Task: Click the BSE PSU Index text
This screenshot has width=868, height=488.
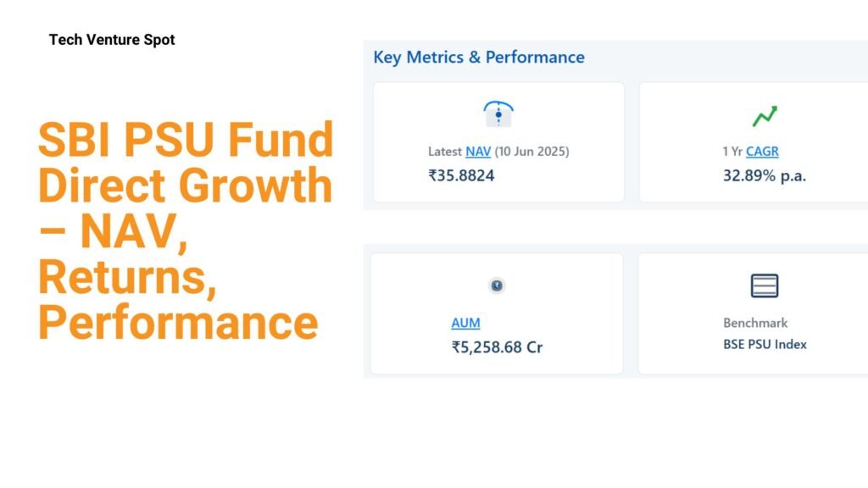Action: [765, 344]
